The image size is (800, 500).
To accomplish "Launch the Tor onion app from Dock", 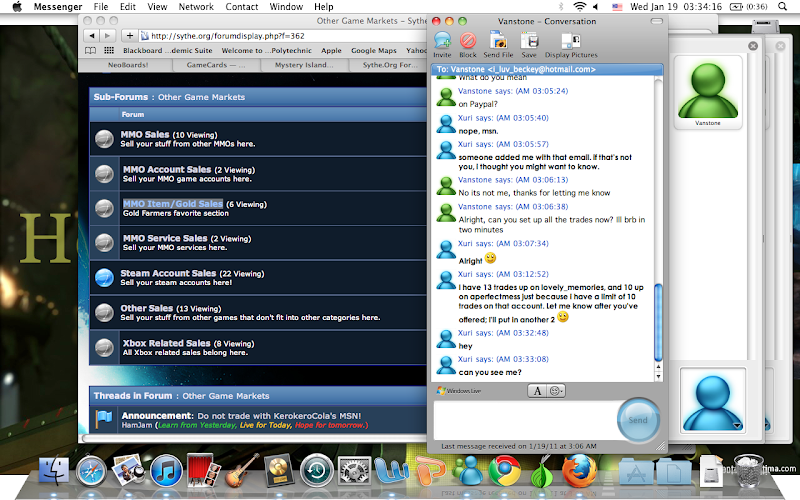I will click(542, 472).
